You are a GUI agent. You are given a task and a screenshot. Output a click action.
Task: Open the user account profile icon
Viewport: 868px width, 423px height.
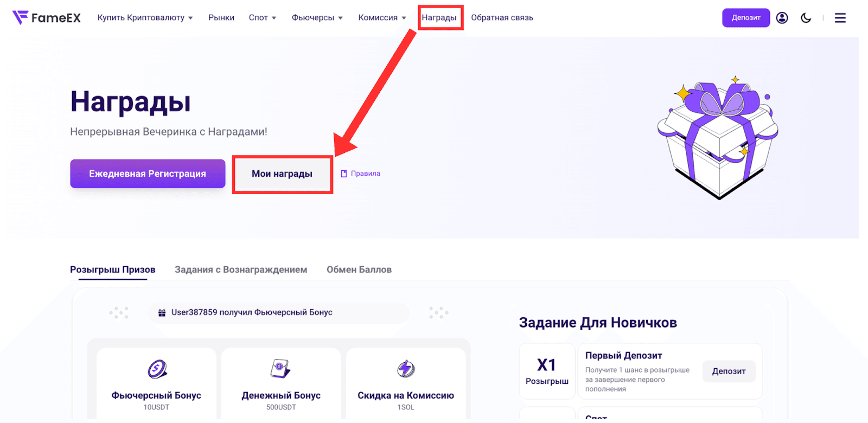(x=782, y=18)
